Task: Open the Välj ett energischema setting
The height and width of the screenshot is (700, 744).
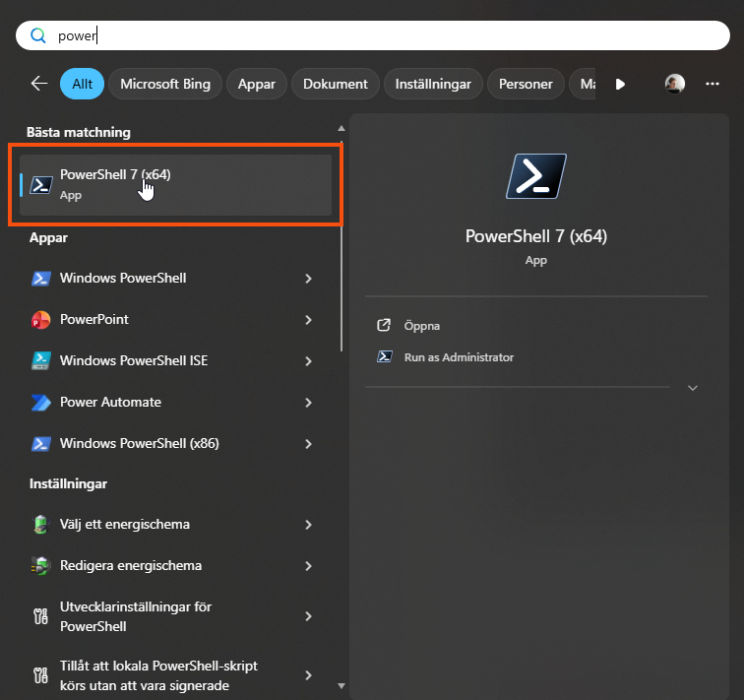Action: tap(124, 525)
